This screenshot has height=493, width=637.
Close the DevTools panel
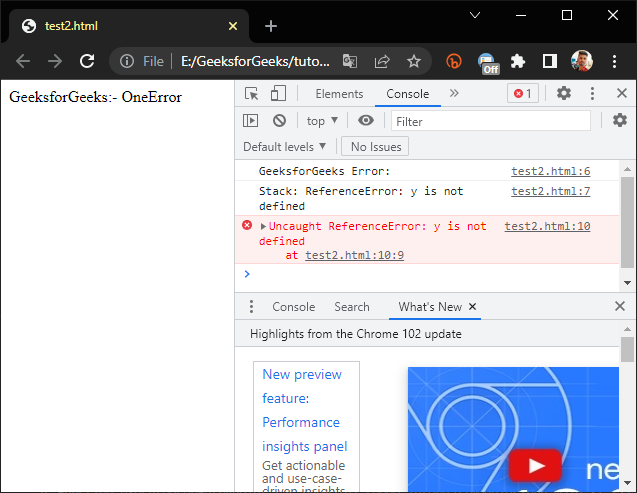point(622,93)
